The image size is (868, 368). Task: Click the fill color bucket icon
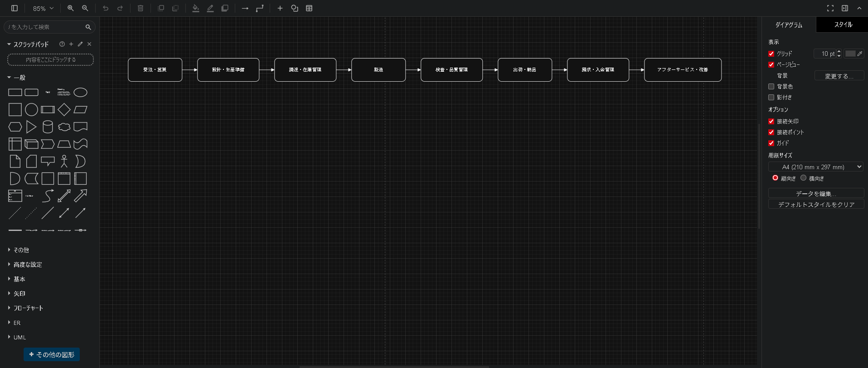195,8
